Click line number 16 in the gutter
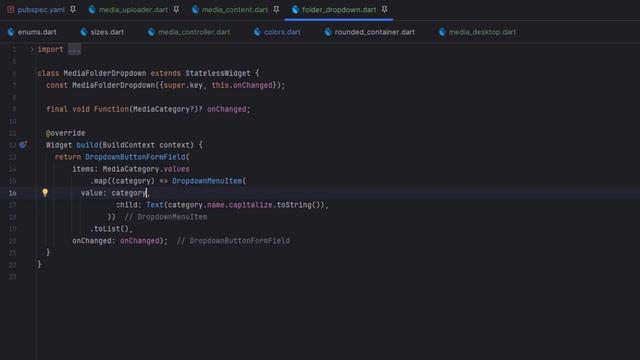The image size is (640, 360). (13, 193)
